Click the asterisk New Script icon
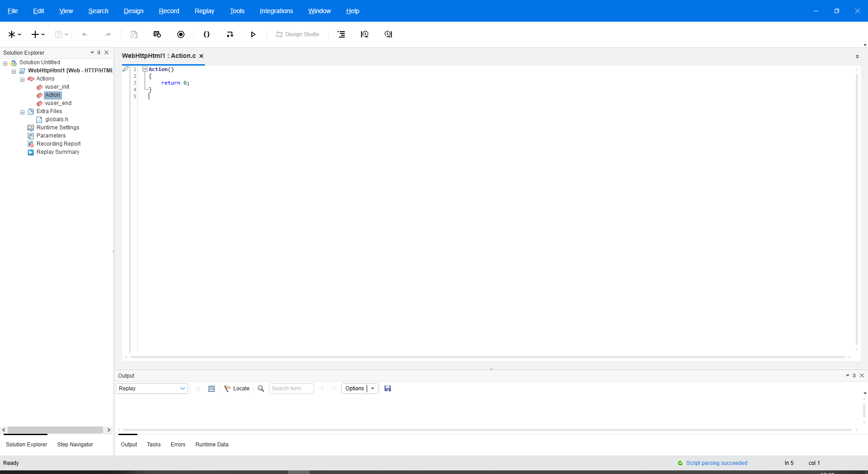The width and height of the screenshot is (868, 474). tap(12, 34)
